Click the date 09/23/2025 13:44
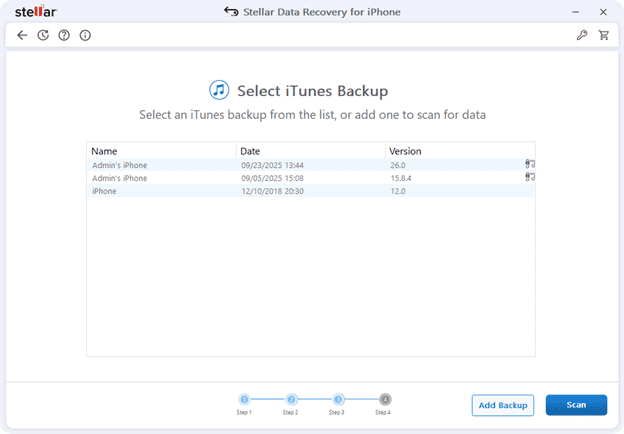Image resolution: width=624 pixels, height=434 pixels. (272, 165)
